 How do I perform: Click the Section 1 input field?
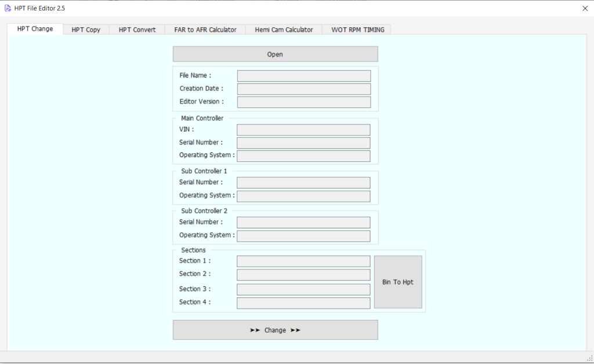pyautogui.click(x=303, y=261)
